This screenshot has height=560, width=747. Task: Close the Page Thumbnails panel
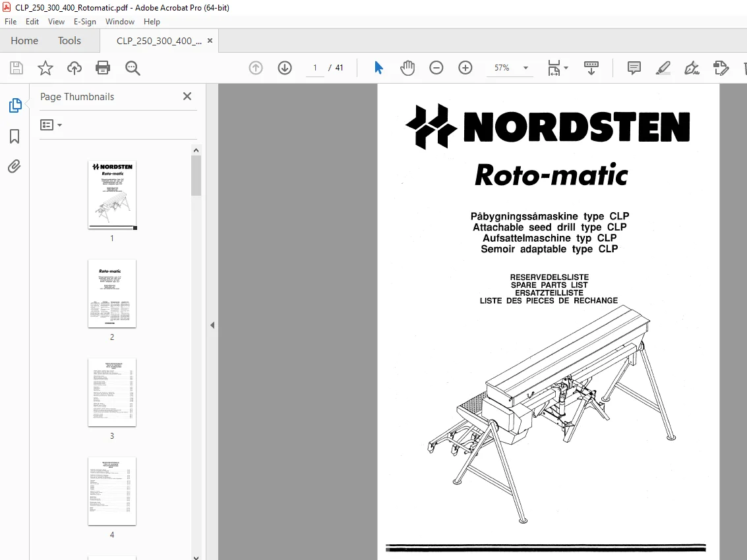click(x=187, y=97)
